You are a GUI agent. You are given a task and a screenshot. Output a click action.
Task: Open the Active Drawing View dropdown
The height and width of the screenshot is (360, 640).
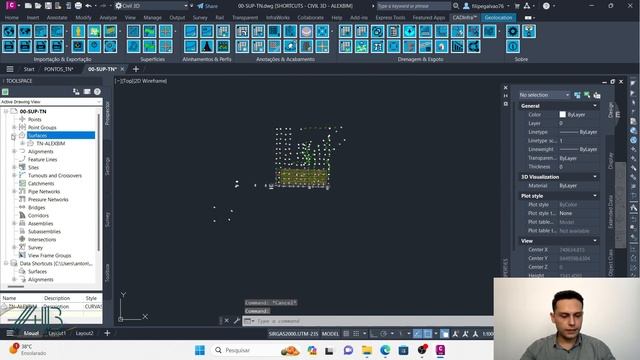(51, 102)
